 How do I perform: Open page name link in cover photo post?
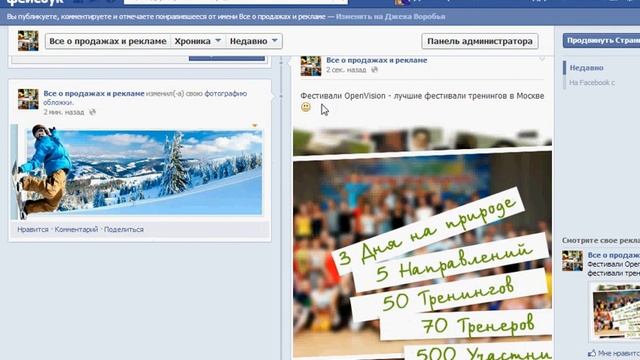[94, 93]
